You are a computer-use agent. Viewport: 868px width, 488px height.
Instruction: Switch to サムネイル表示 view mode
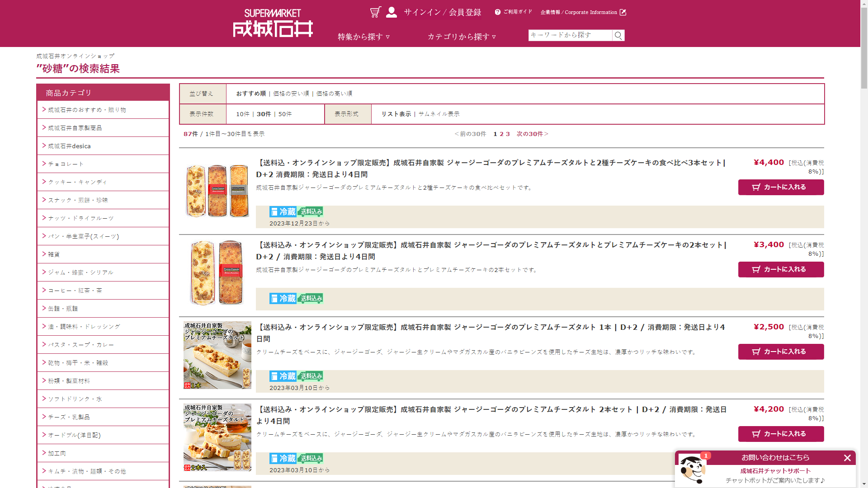click(439, 114)
